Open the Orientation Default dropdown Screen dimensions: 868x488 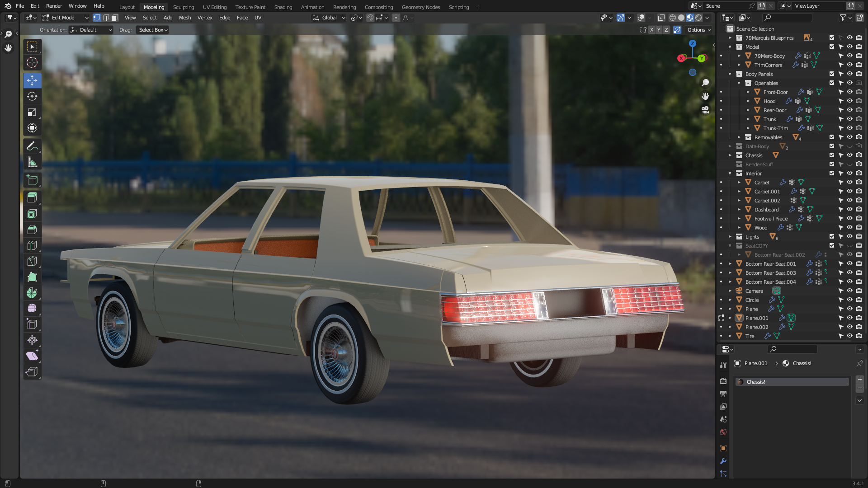coord(91,30)
